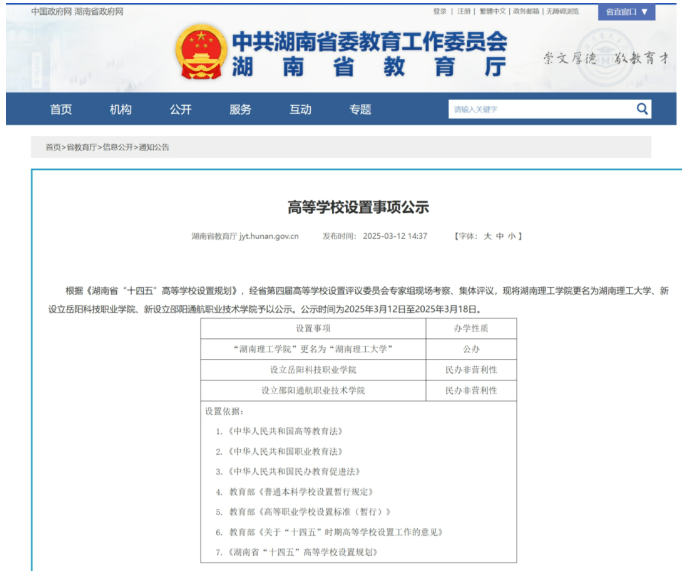Screen dimensions: 699x571
Task: Set font size to 小
Action: click(512, 236)
